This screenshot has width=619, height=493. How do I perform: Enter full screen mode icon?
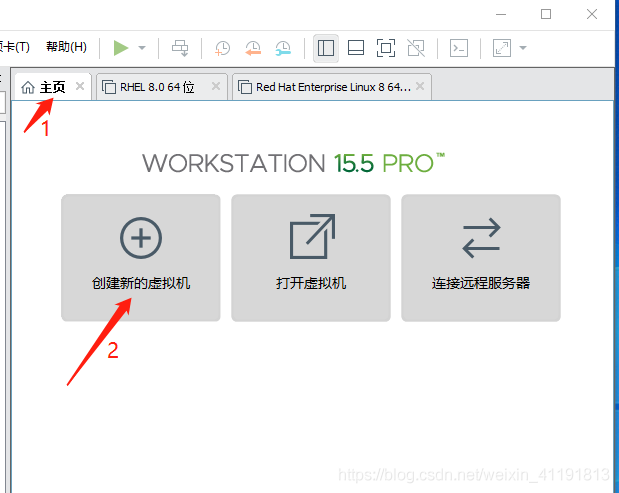click(x=386, y=48)
